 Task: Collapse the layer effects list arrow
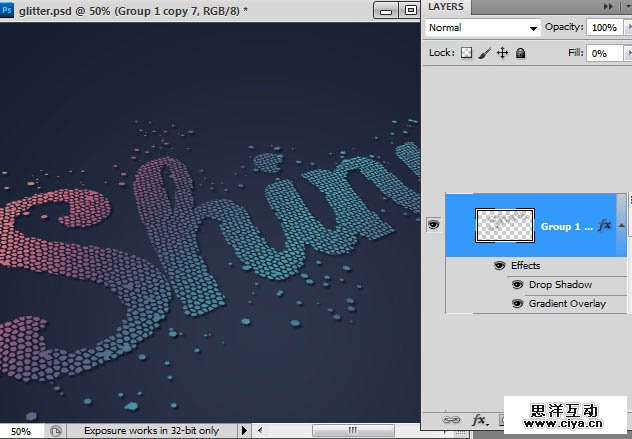[621, 226]
